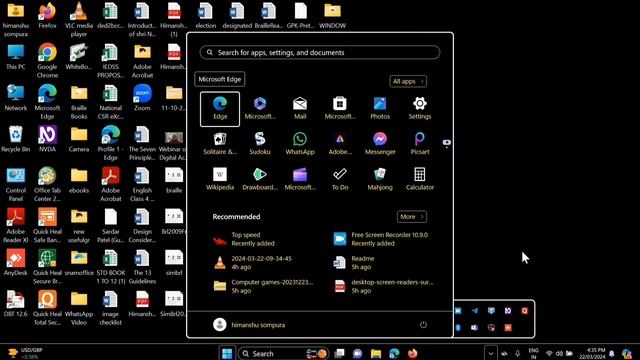
Task: Open Drawboard PDF pinned app
Action: (x=260, y=179)
